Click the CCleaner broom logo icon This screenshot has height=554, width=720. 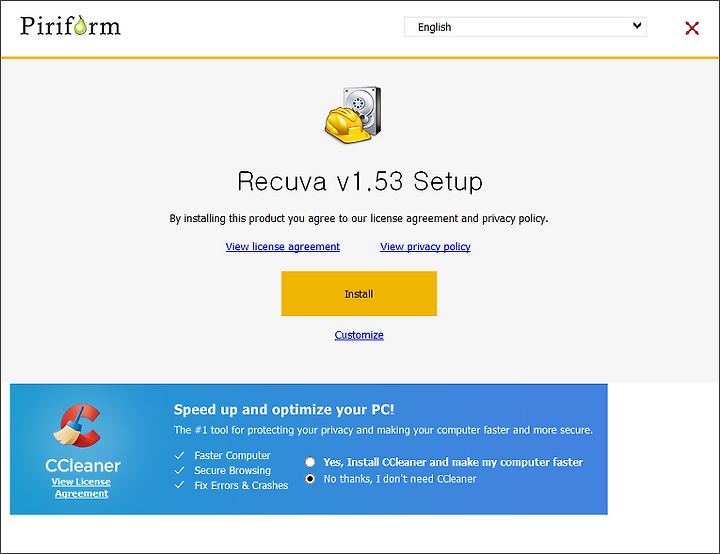click(x=77, y=426)
